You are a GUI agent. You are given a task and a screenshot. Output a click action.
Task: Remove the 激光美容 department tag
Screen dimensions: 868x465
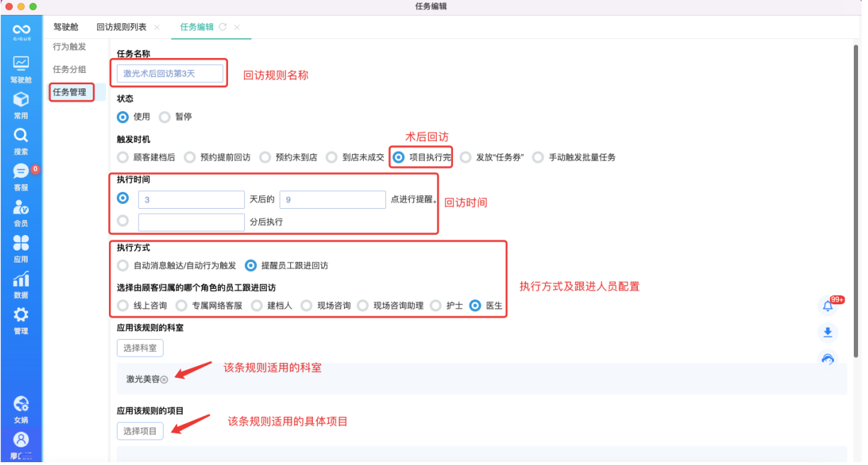coord(164,380)
